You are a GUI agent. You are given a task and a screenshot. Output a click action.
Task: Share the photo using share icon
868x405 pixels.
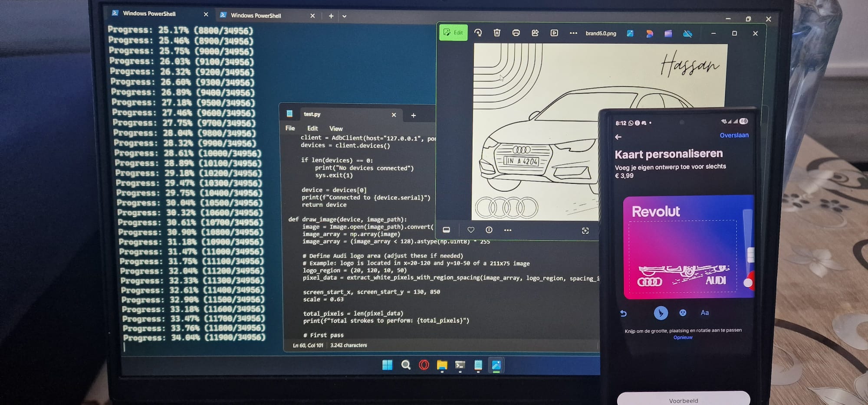pyautogui.click(x=535, y=33)
